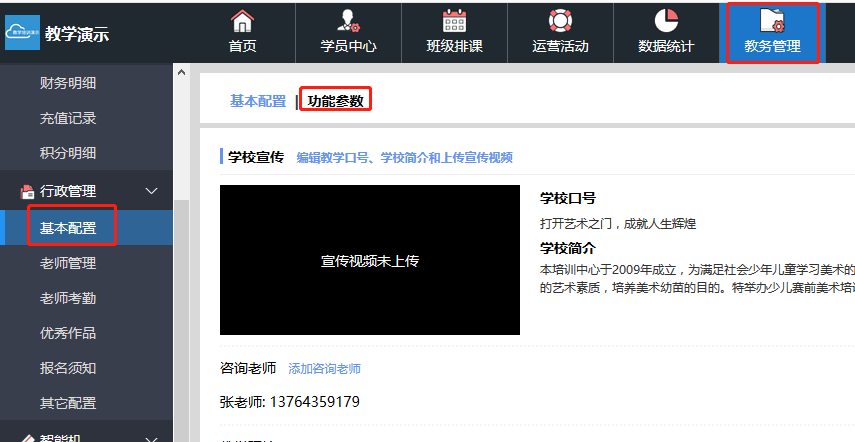This screenshot has width=855, height=442.
Task: Switch to the 基本配置 tab
Action: [x=258, y=101]
